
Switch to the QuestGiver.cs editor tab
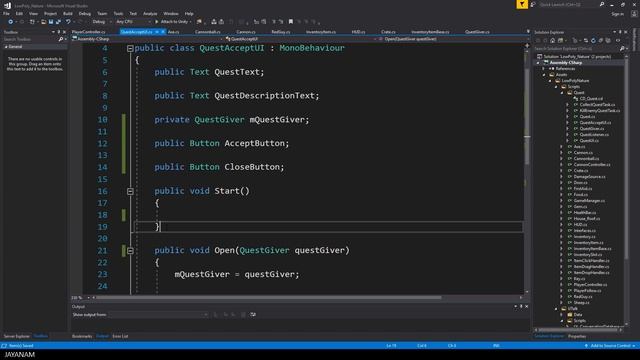tap(477, 32)
